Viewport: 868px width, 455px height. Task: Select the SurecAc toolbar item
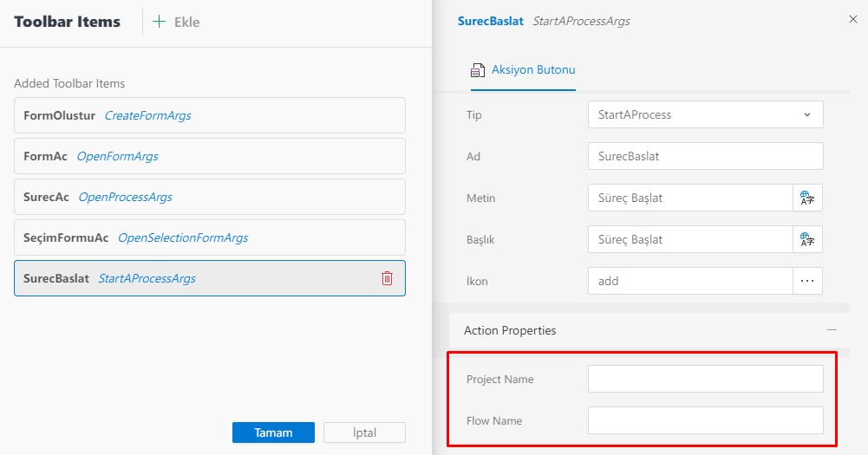coord(209,197)
